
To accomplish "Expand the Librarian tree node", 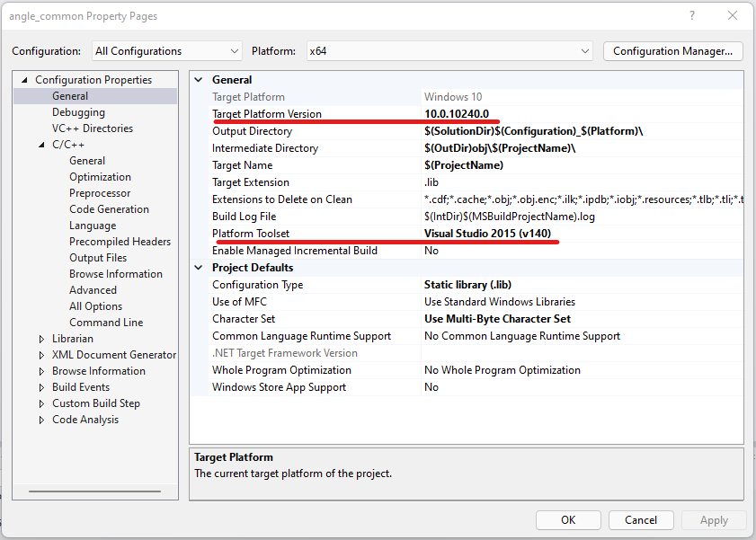I will pyautogui.click(x=42, y=339).
